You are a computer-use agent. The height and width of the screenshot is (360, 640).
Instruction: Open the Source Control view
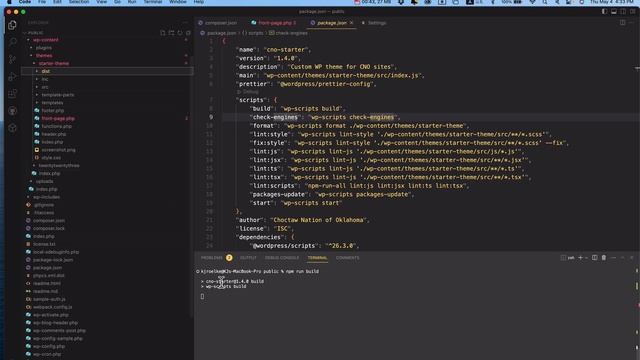(12, 59)
